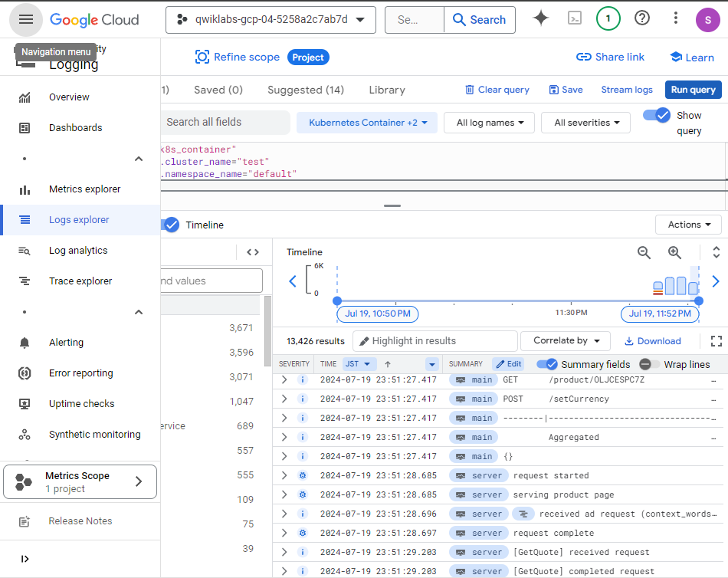728x578 pixels.
Task: Collapse the section above Metrics explorer
Action: (139, 159)
